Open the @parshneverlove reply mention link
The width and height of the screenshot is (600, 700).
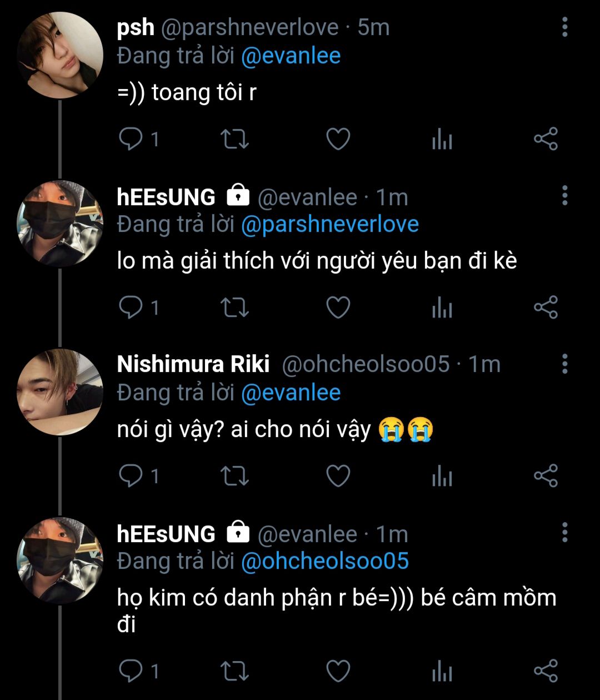[329, 225]
